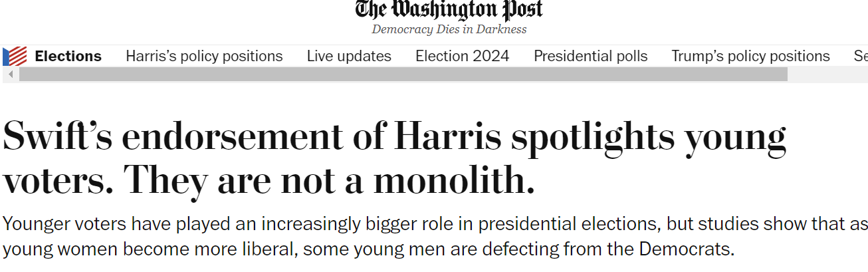View Trump's policy positions
Image resolution: width=868 pixels, height=272 pixels.
(750, 57)
